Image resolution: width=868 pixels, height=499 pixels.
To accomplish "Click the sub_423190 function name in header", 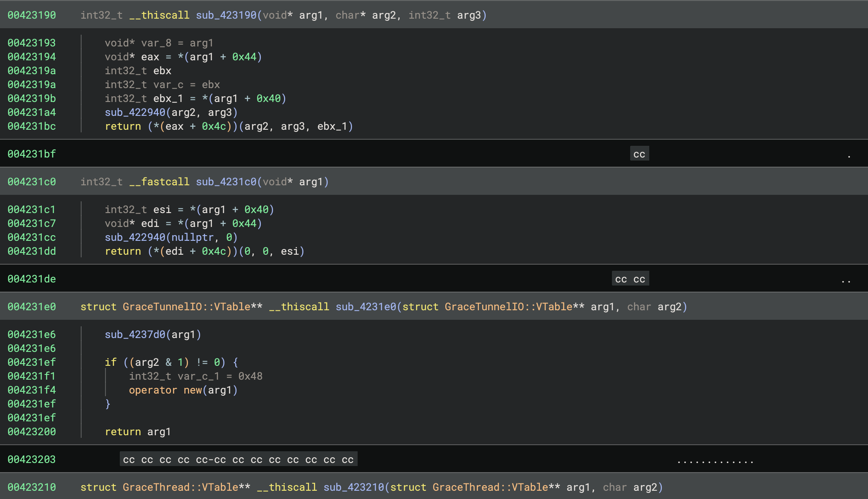I will coord(226,15).
